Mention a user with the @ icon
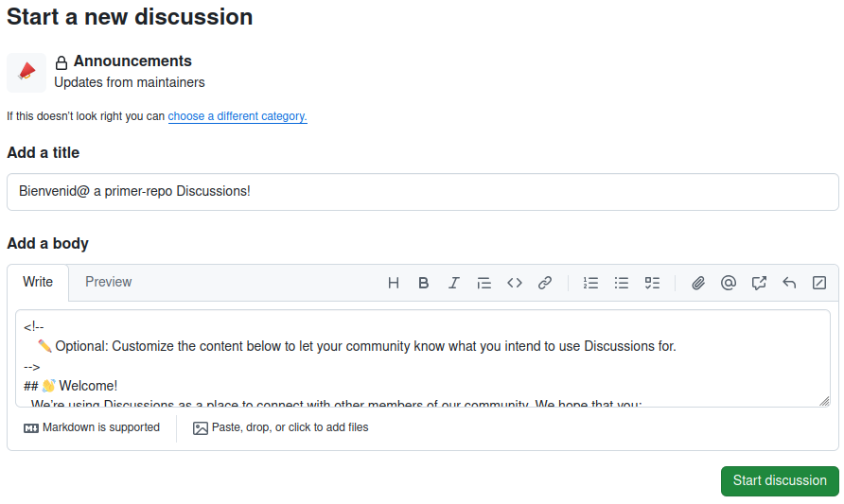 coord(729,283)
